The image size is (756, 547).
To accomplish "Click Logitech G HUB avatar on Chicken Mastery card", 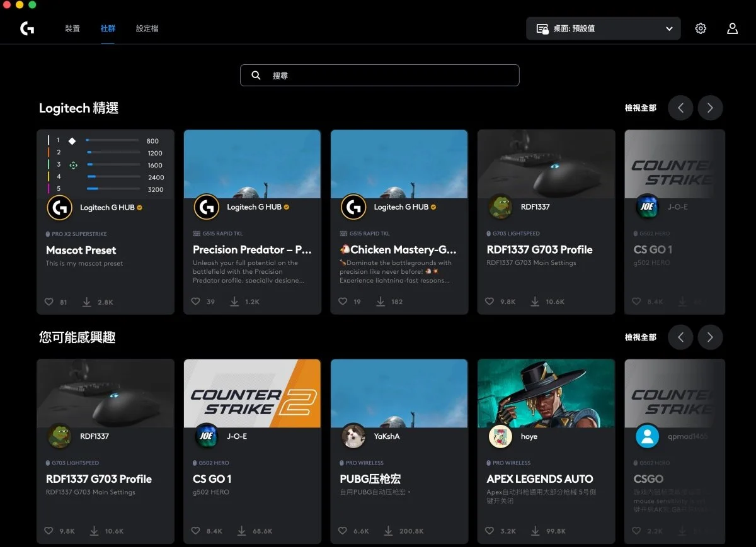I will click(x=353, y=206).
